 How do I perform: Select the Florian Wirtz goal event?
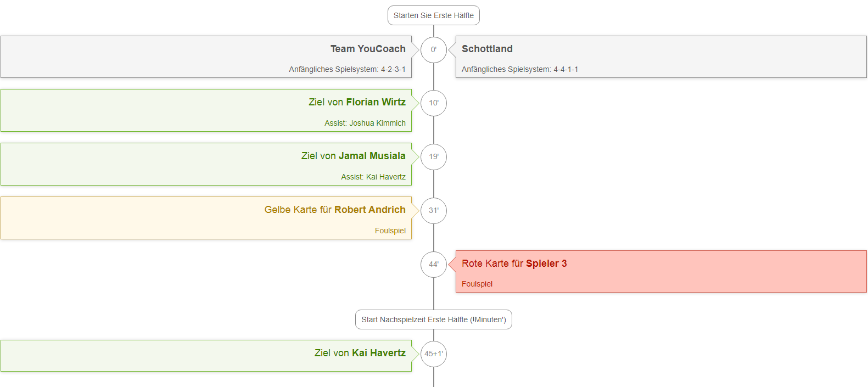click(x=206, y=110)
